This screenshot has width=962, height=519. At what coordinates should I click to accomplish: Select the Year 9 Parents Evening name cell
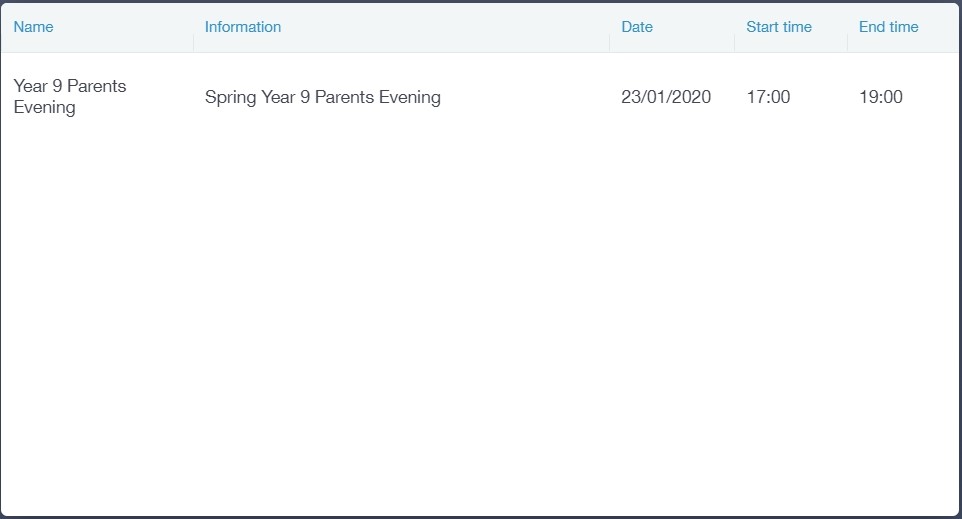coord(70,97)
